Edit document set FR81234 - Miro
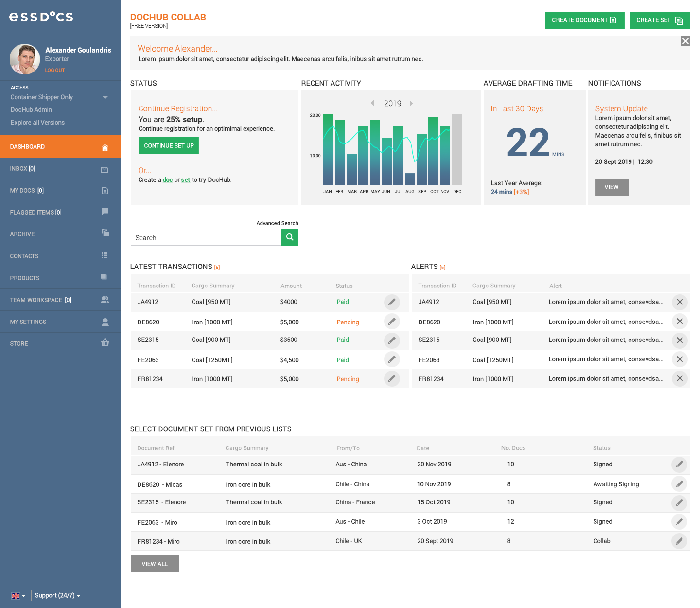The image size is (700, 608). click(x=679, y=541)
